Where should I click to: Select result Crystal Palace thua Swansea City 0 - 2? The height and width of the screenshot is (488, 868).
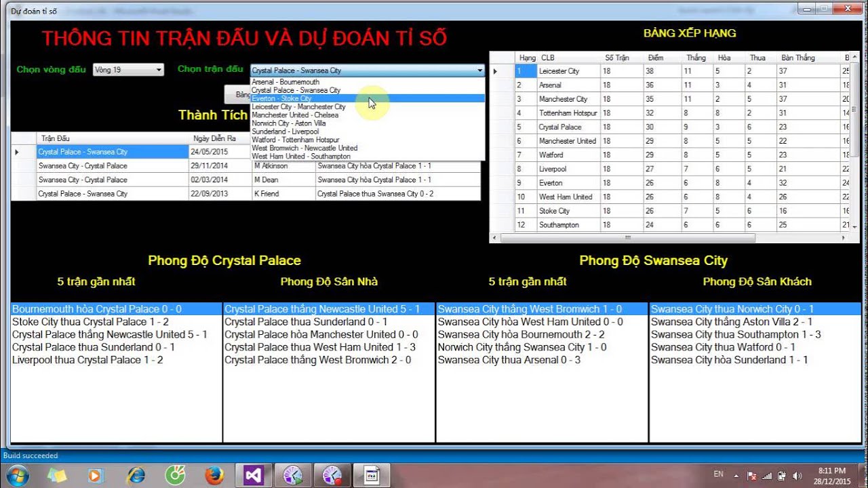point(397,194)
